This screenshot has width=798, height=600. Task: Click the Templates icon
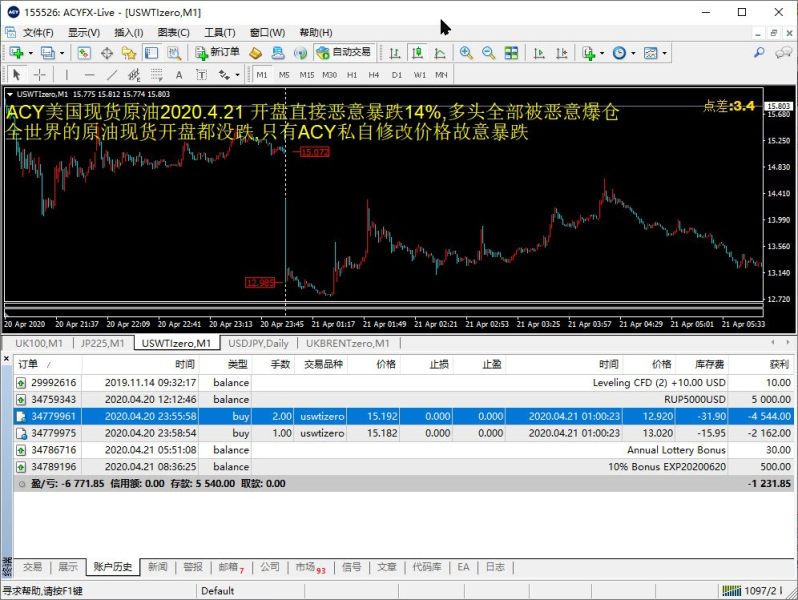click(x=650, y=52)
